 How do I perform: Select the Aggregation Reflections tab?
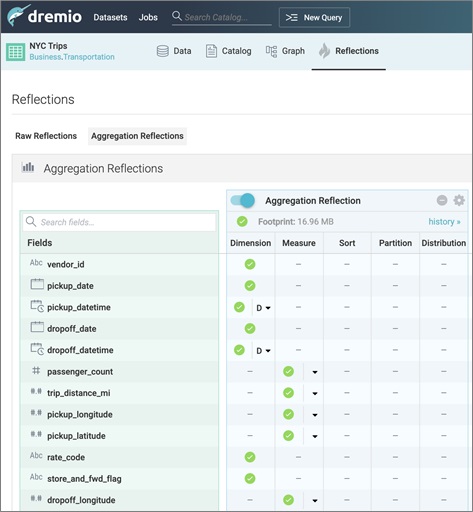point(137,136)
